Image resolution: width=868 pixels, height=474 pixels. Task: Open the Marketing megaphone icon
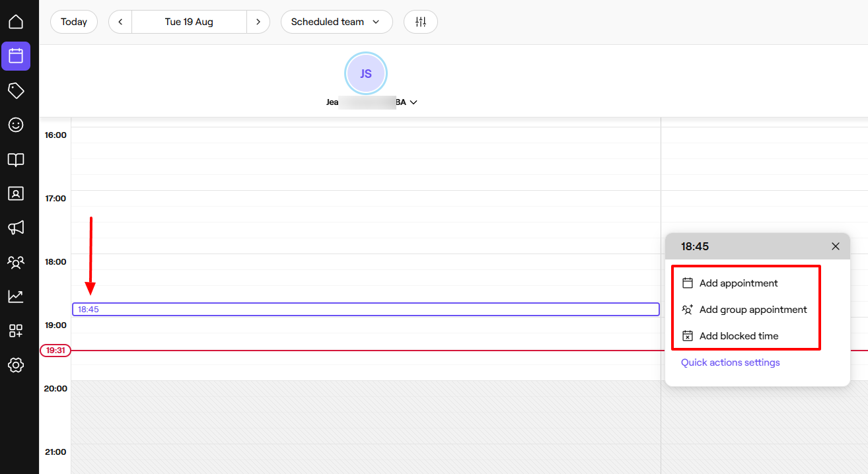click(16, 228)
